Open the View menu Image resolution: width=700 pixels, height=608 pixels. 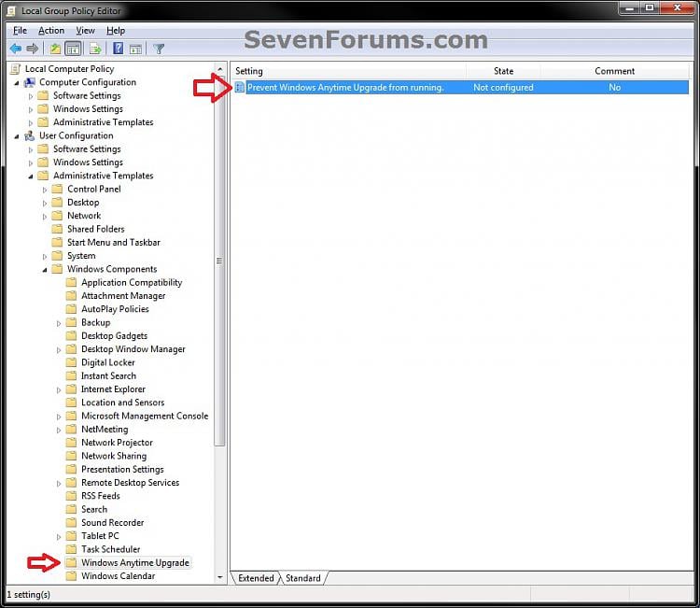(85, 31)
